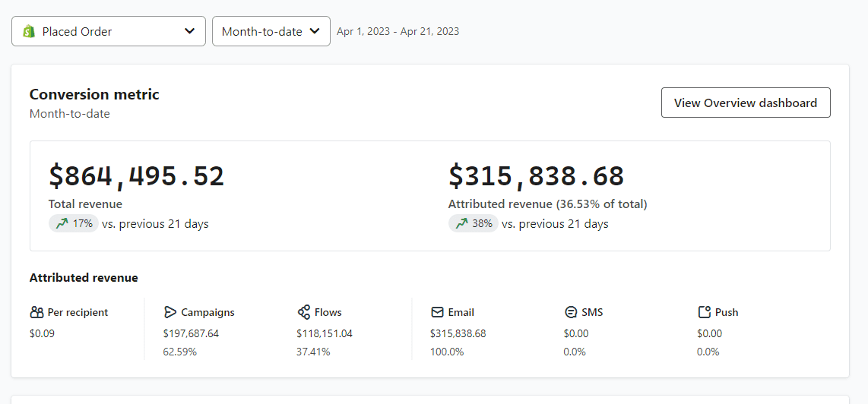
Task: Select the total revenue value $864,495.52
Action: click(x=137, y=176)
